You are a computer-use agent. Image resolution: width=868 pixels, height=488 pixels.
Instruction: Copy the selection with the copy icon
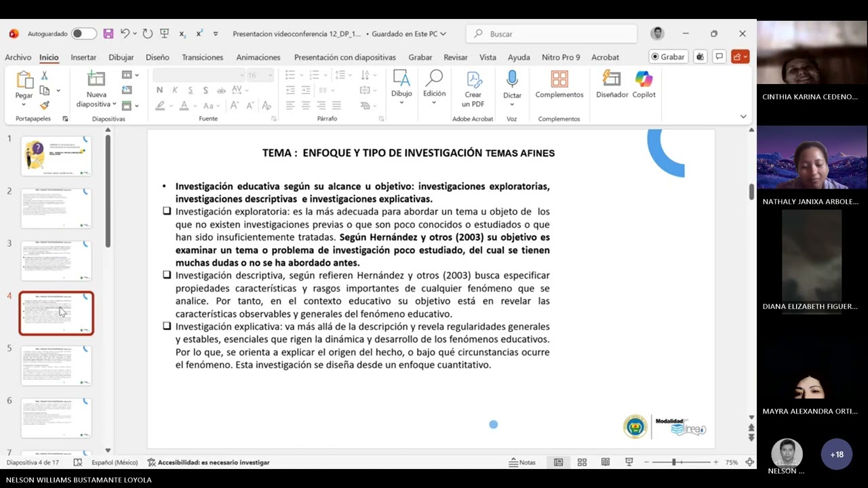45,90
